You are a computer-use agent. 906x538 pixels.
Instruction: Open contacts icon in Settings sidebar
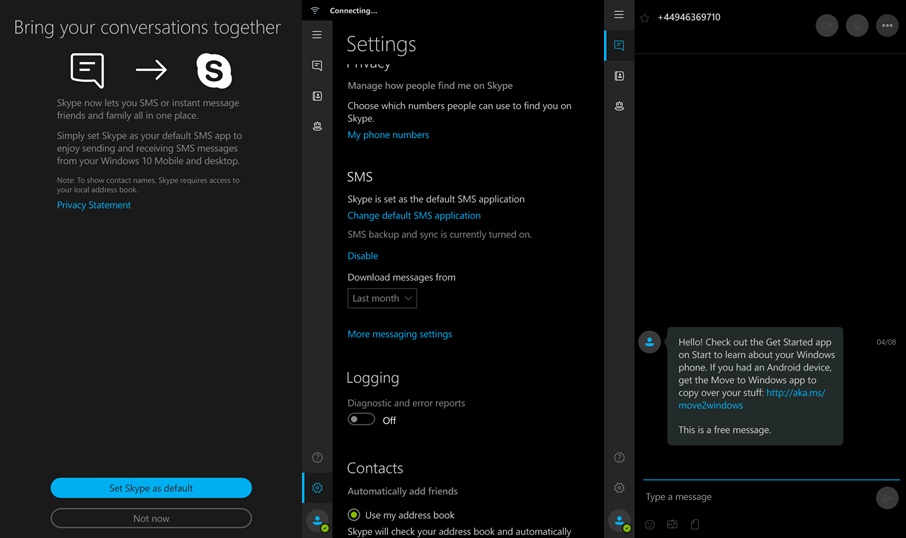pos(317,96)
